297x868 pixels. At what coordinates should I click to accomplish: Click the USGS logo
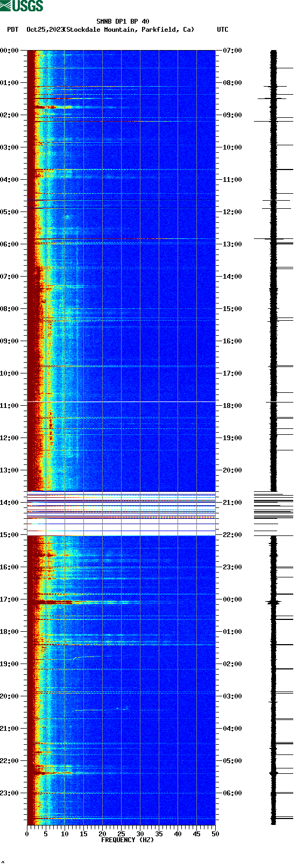[x=22, y=6]
